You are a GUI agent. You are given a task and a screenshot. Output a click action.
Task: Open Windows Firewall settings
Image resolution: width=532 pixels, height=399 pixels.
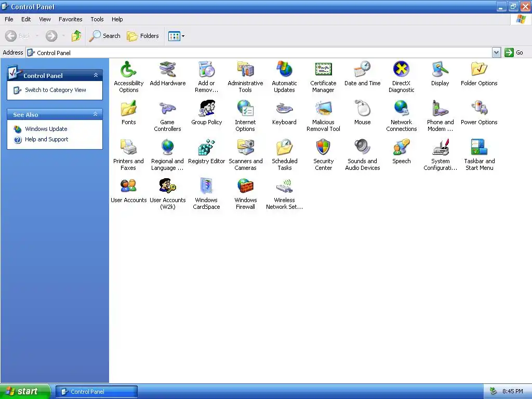click(x=245, y=194)
